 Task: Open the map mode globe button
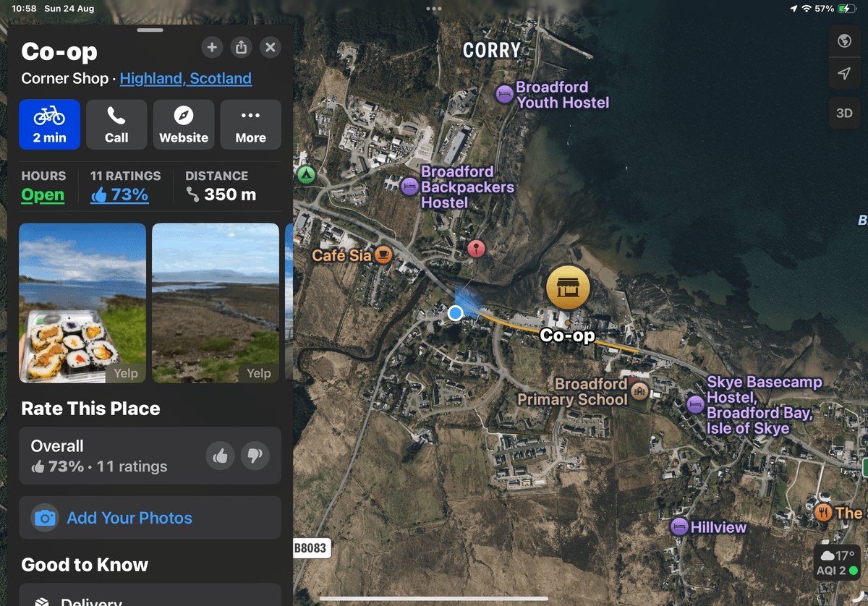pyautogui.click(x=844, y=40)
